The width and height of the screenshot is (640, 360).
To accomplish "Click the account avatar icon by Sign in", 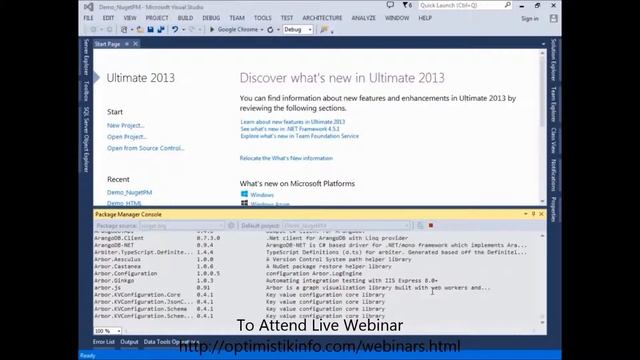I will coord(553,18).
